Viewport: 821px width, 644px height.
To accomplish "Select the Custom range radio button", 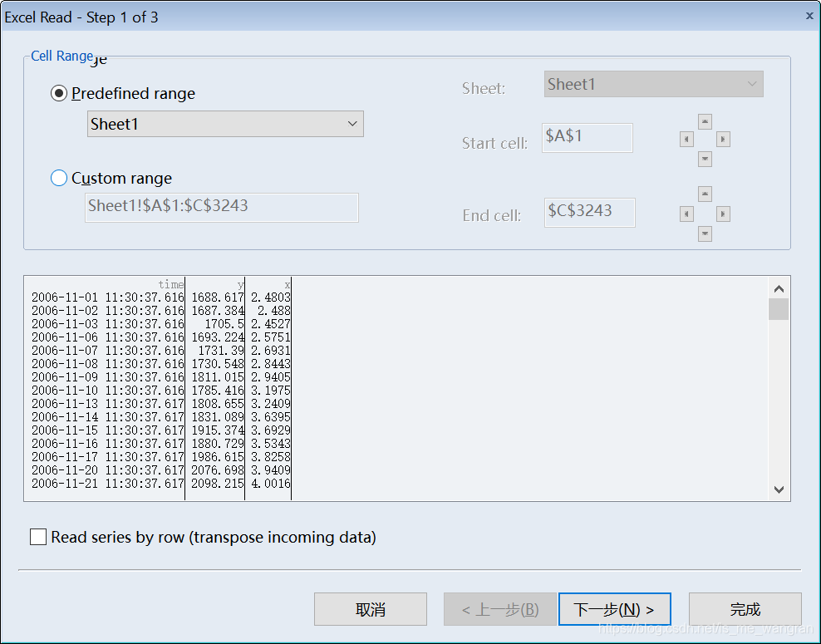I will coord(59,178).
